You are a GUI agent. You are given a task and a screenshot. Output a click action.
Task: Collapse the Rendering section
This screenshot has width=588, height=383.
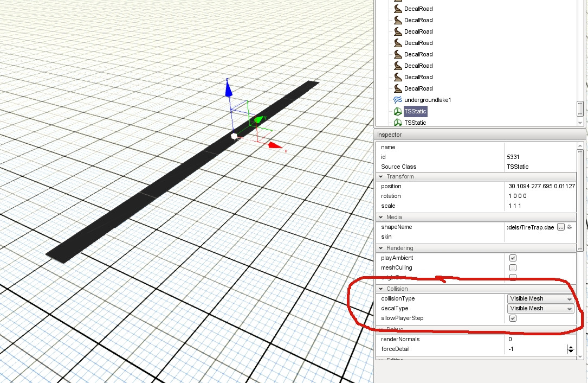pos(381,248)
